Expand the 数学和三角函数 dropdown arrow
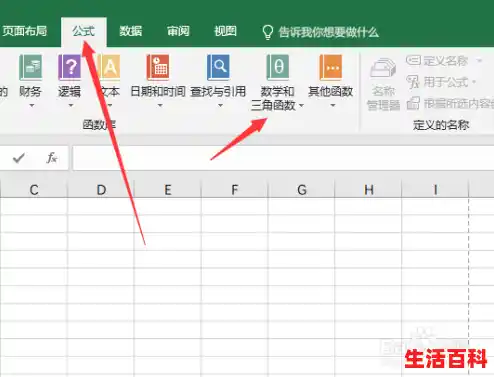The image size is (494, 377). click(301, 105)
